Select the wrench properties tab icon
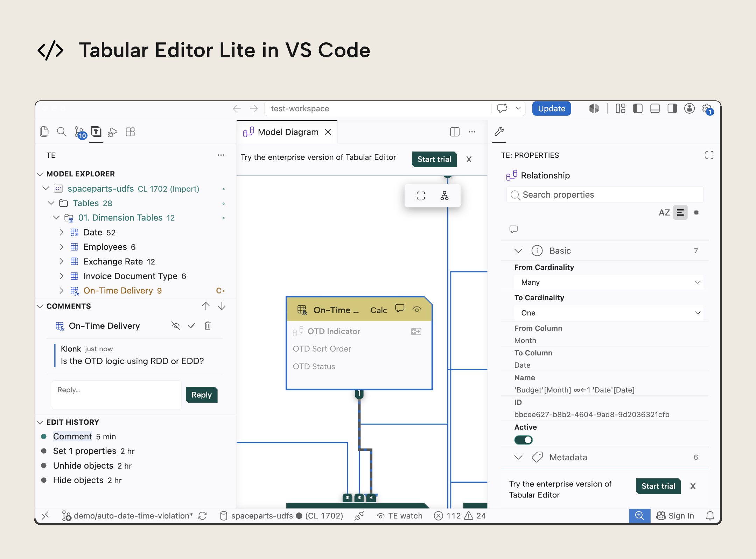This screenshot has height=559, width=756. tap(499, 132)
